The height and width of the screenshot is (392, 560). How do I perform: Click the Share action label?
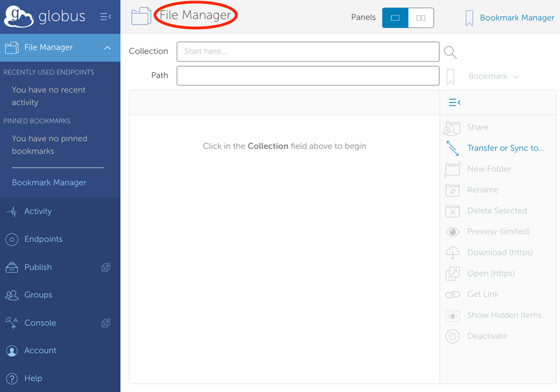pyautogui.click(x=477, y=127)
